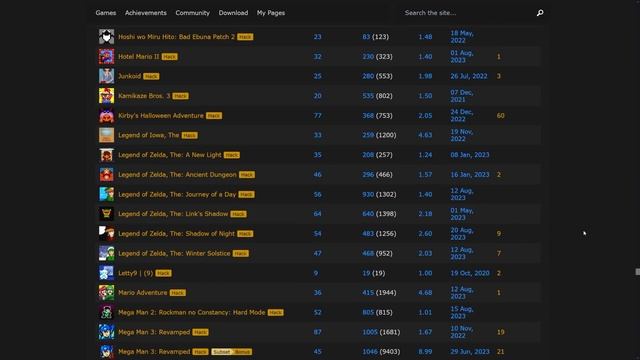Open the Letty9 game icon
The height and width of the screenshot is (360, 640).
(x=107, y=273)
